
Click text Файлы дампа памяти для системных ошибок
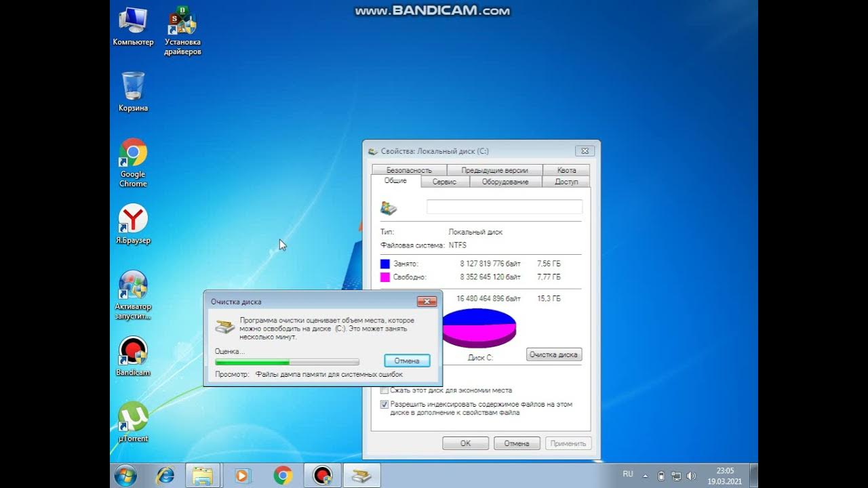(x=329, y=374)
